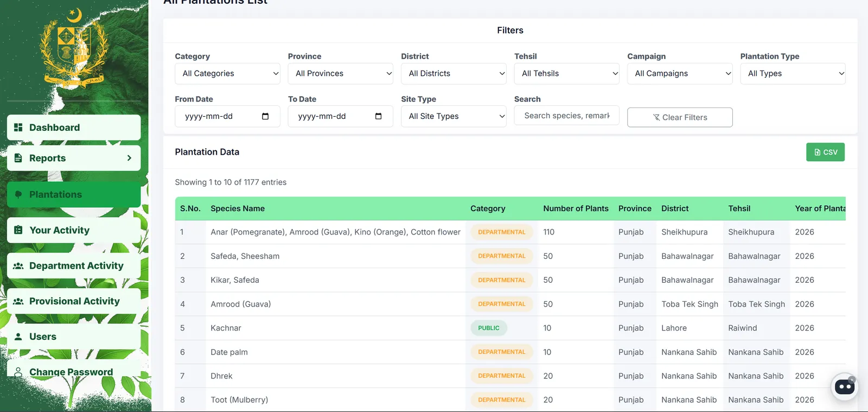Click the Users person icon
This screenshot has width=868, height=412.
click(x=18, y=337)
